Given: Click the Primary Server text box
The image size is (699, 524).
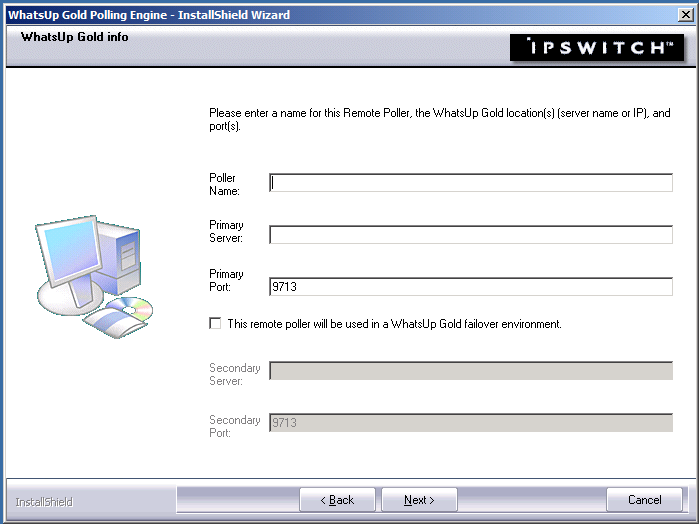Looking at the screenshot, I should pos(471,235).
